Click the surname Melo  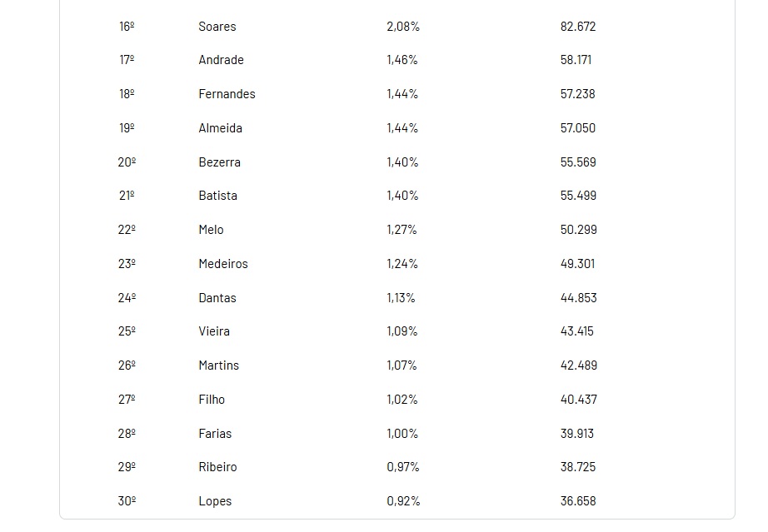(x=211, y=230)
